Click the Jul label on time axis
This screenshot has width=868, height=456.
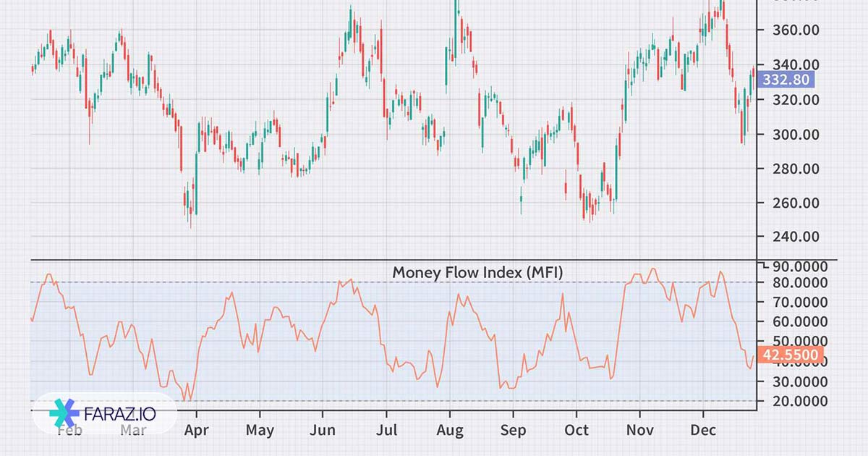(386, 431)
